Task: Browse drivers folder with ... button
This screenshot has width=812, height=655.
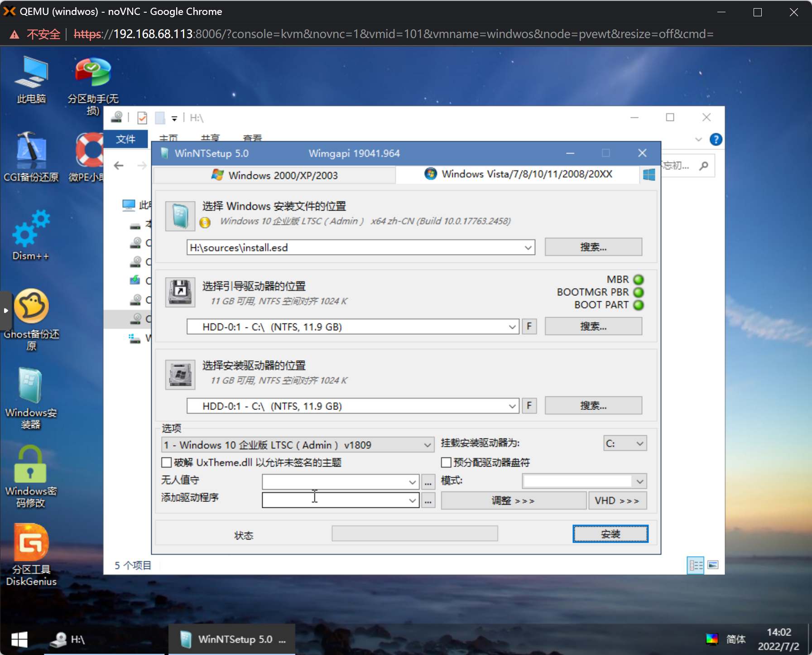Action: pos(428,500)
